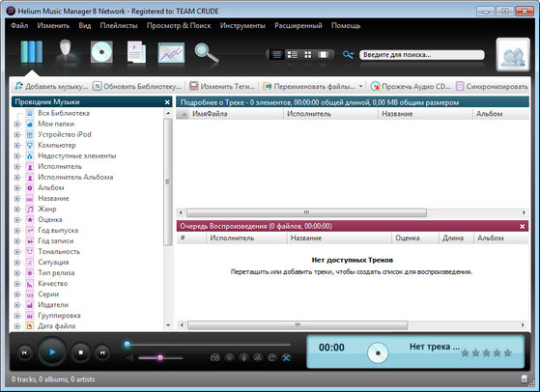This screenshot has height=392, width=540.
Task: Open the magnifying glass Search view
Action: click(x=206, y=53)
